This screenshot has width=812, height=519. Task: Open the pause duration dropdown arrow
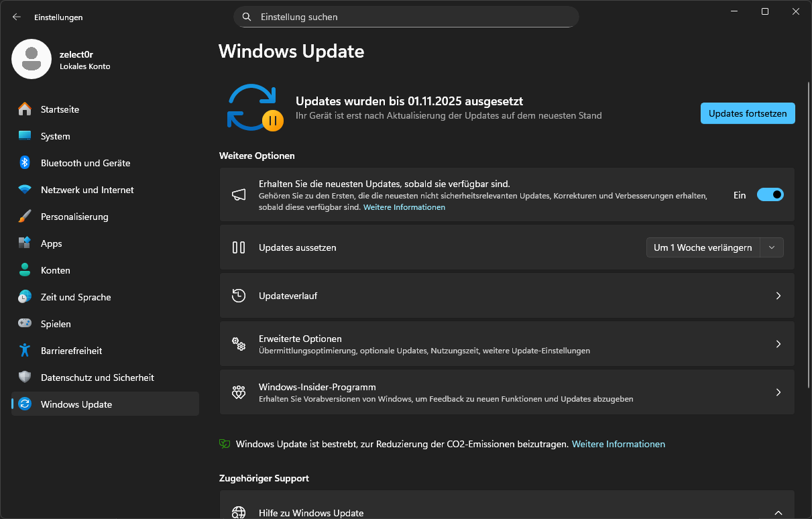click(772, 247)
